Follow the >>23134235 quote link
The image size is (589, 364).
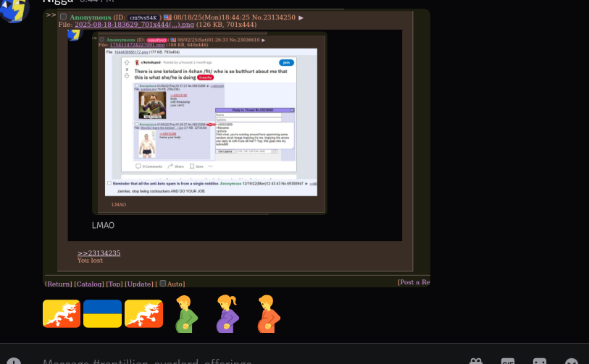pyautogui.click(x=99, y=253)
